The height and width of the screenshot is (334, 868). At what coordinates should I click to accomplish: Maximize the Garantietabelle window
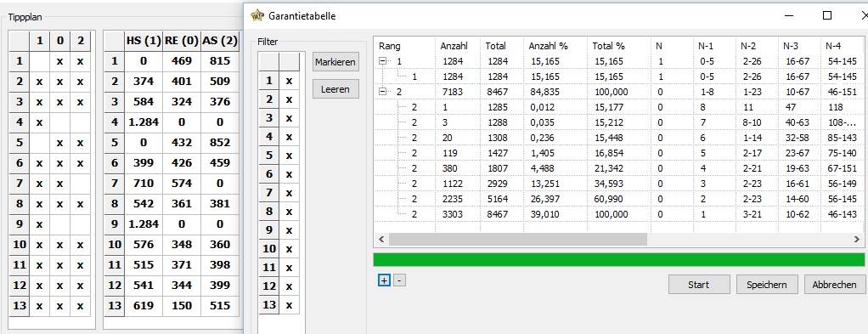coord(827,15)
